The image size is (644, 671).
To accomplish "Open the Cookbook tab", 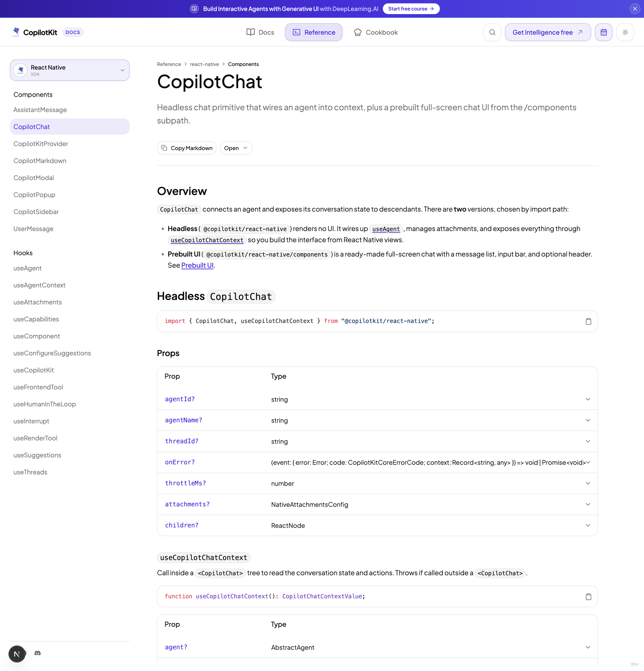I will pyautogui.click(x=375, y=32).
